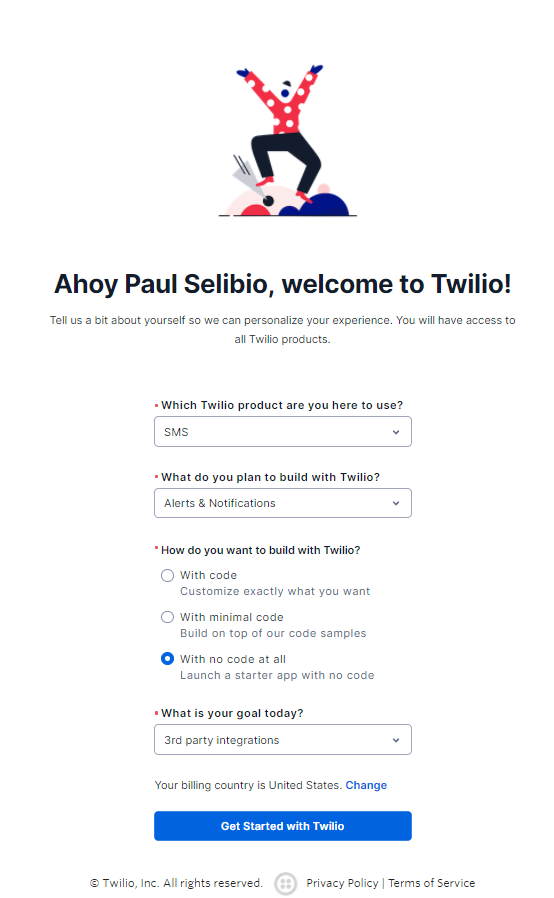
Task: Click the chevron arrow beside Alerts & Notifications
Action: click(396, 503)
